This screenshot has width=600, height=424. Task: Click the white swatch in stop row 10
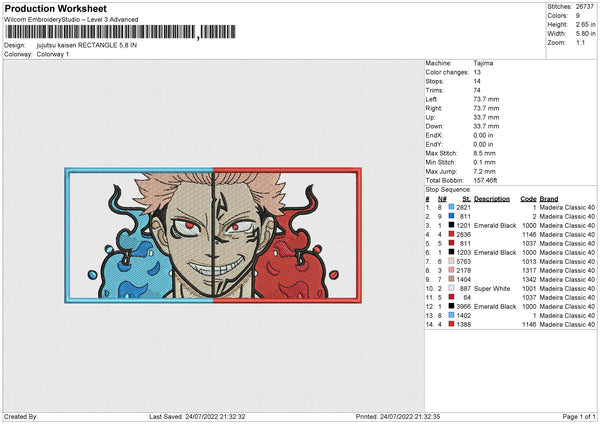tap(452, 288)
